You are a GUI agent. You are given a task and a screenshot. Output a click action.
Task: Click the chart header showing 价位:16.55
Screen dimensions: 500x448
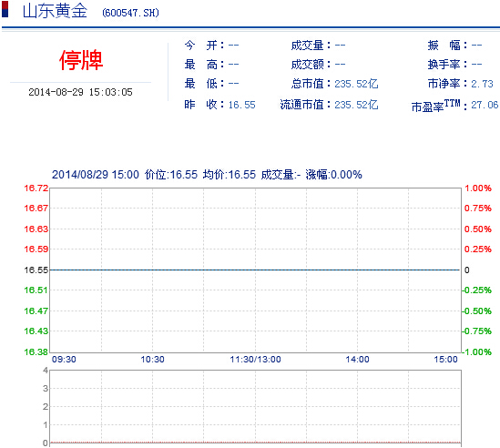pos(171,175)
